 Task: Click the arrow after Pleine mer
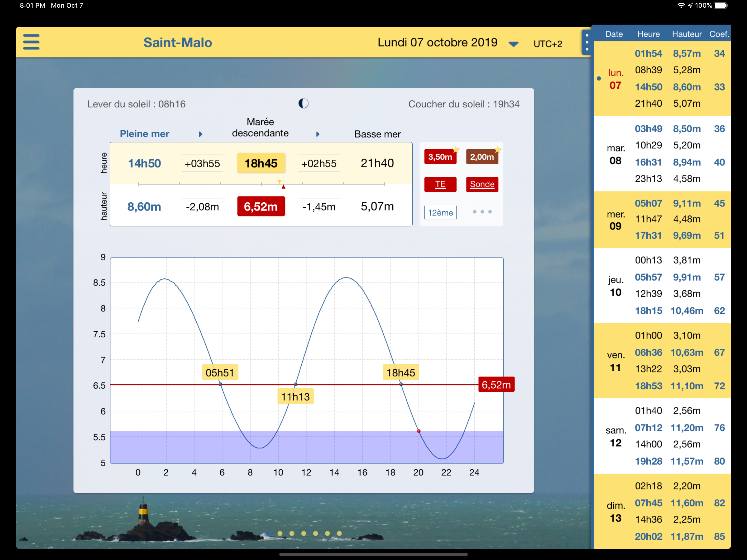(x=201, y=134)
